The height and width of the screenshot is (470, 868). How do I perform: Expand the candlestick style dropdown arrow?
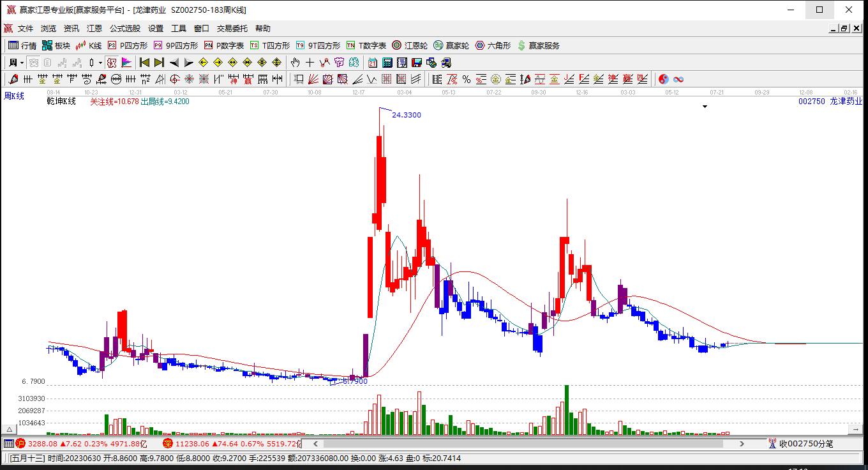pos(100,63)
